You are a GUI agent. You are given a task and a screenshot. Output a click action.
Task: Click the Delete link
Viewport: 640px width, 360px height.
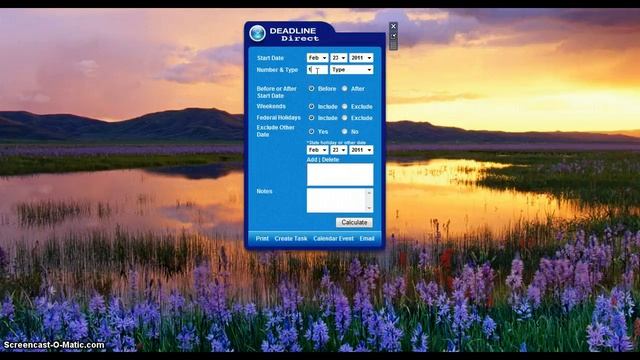[x=330, y=160]
